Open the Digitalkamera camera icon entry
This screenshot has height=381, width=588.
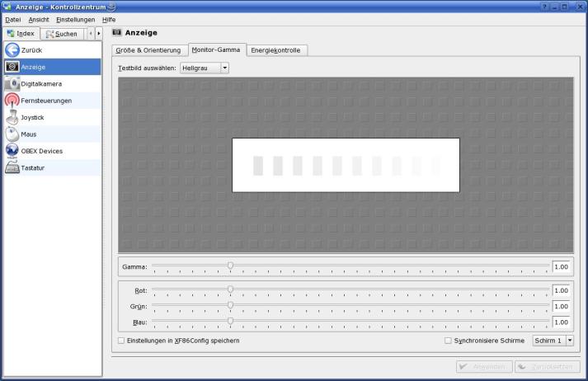pyautogui.click(x=12, y=84)
